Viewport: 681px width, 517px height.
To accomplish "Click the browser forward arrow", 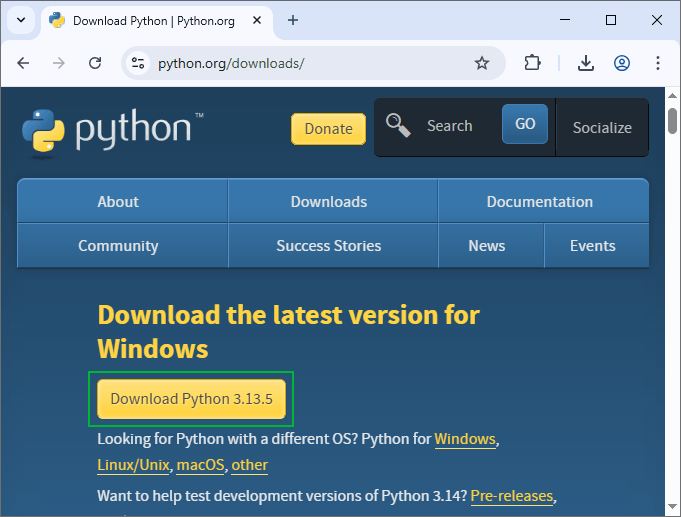I will click(59, 63).
